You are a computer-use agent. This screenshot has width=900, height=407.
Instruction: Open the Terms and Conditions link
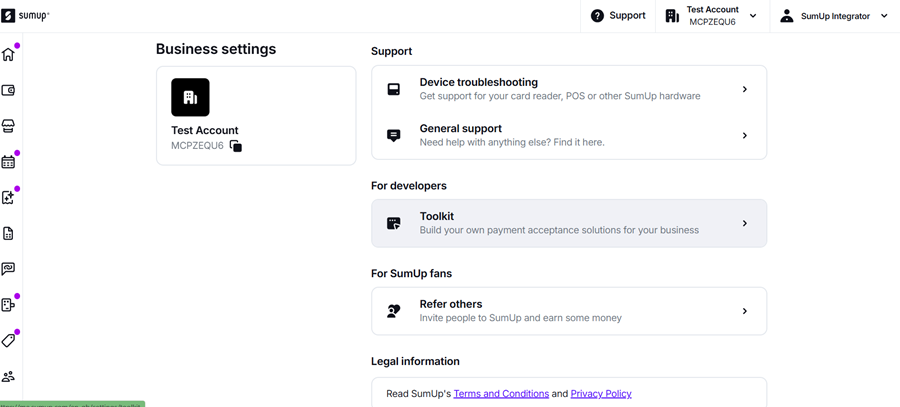[x=501, y=394]
